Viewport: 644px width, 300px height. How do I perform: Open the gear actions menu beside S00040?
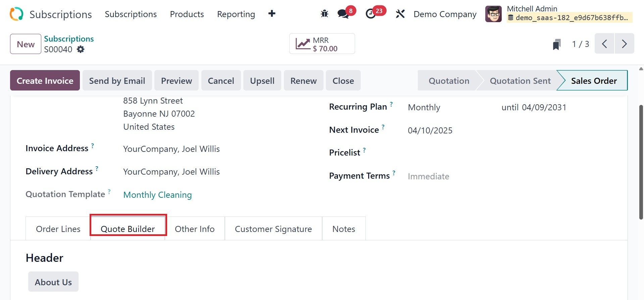pos(81,49)
